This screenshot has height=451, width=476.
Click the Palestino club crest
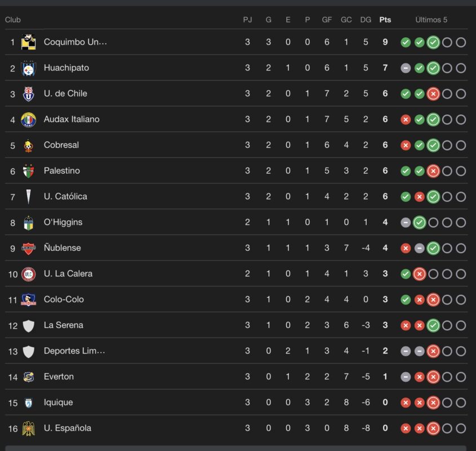[28, 171]
